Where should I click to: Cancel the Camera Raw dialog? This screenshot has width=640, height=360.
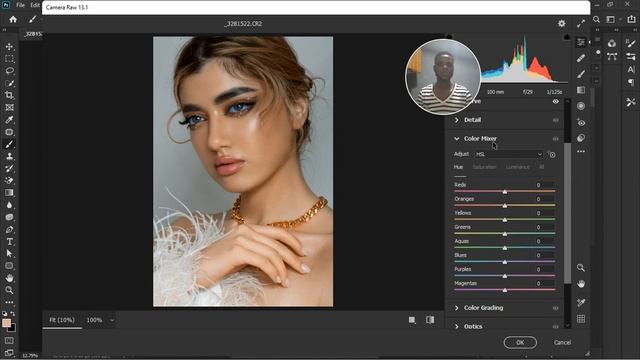pos(562,342)
